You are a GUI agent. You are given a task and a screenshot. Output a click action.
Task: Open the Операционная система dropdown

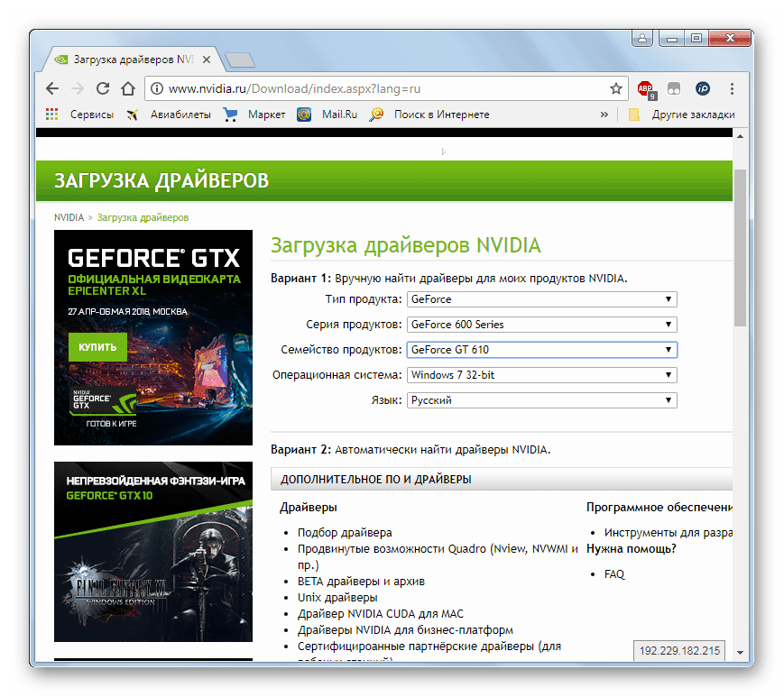[x=542, y=375]
